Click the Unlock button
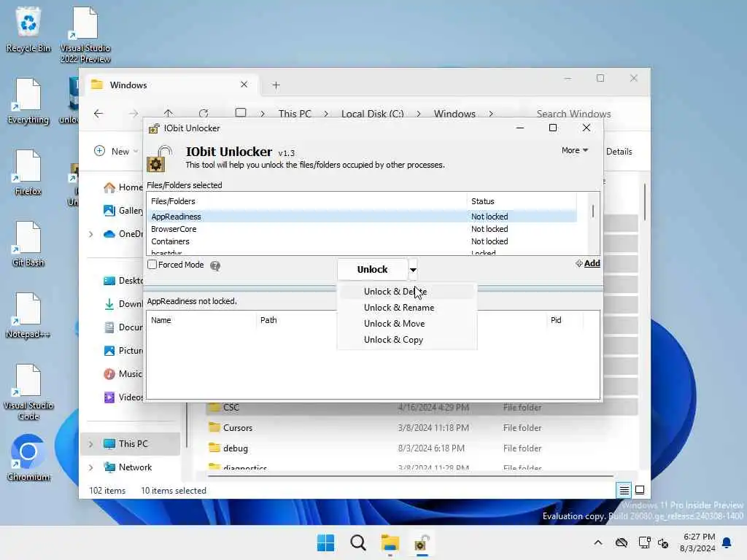The height and width of the screenshot is (560, 747). click(x=372, y=270)
